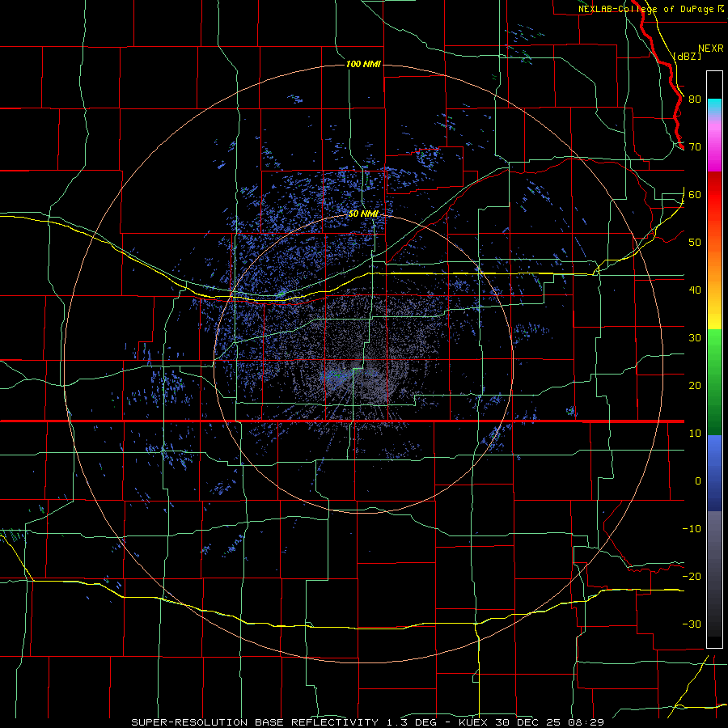
Task: Click the '50 NMI' range ring label
Action: [363, 214]
